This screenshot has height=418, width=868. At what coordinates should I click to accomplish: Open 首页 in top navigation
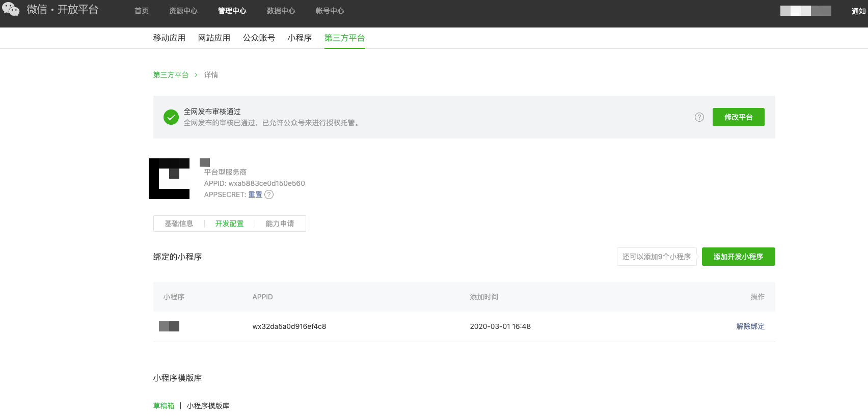tap(142, 11)
